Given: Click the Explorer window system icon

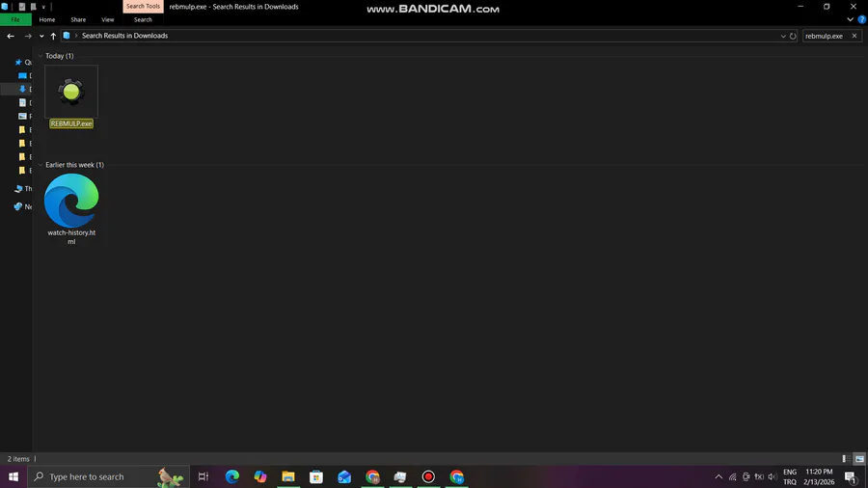Looking at the screenshot, I should coord(5,7).
